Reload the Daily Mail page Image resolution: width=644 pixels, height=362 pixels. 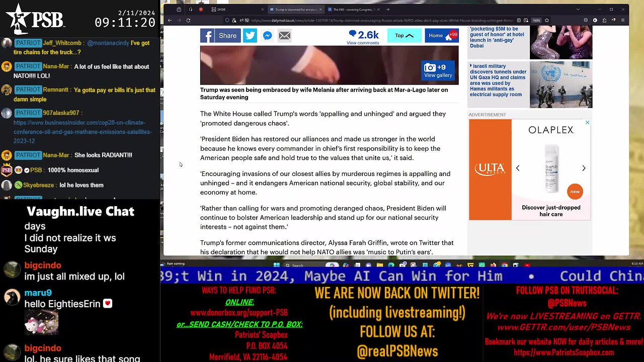188,20
